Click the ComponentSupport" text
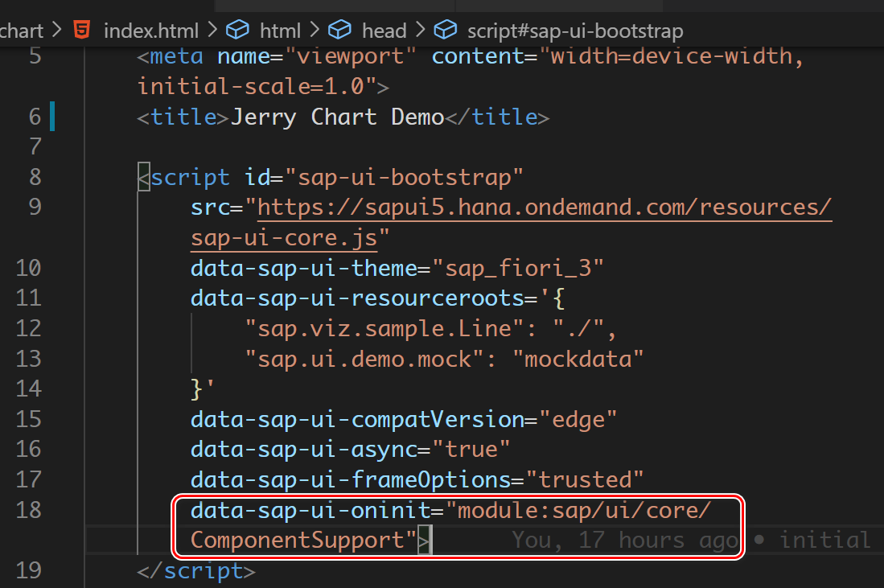884x588 pixels. click(304, 541)
